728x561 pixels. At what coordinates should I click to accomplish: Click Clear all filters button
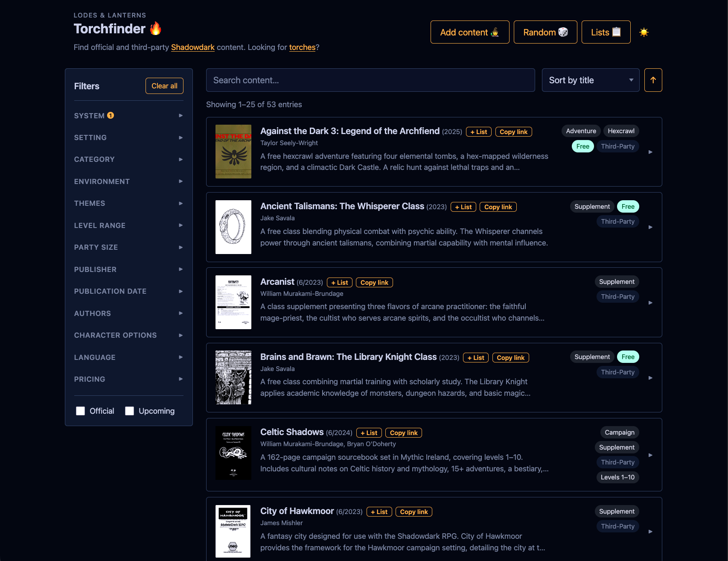pyautogui.click(x=164, y=86)
